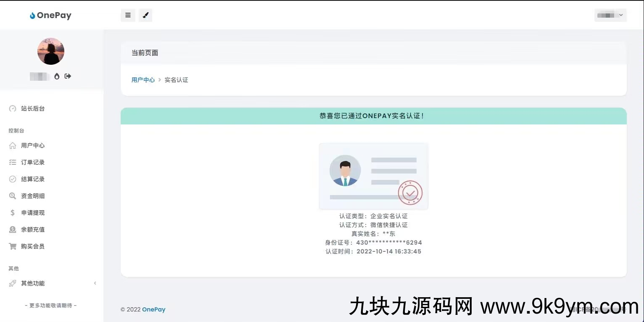644x322 pixels.
Task: Select the theme brush icon in top toolbar
Action: (x=145, y=15)
